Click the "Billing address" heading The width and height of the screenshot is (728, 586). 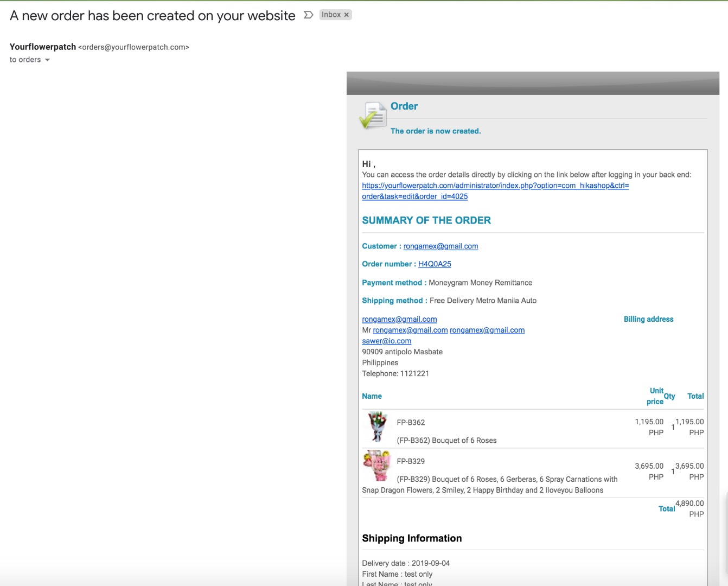tap(648, 320)
